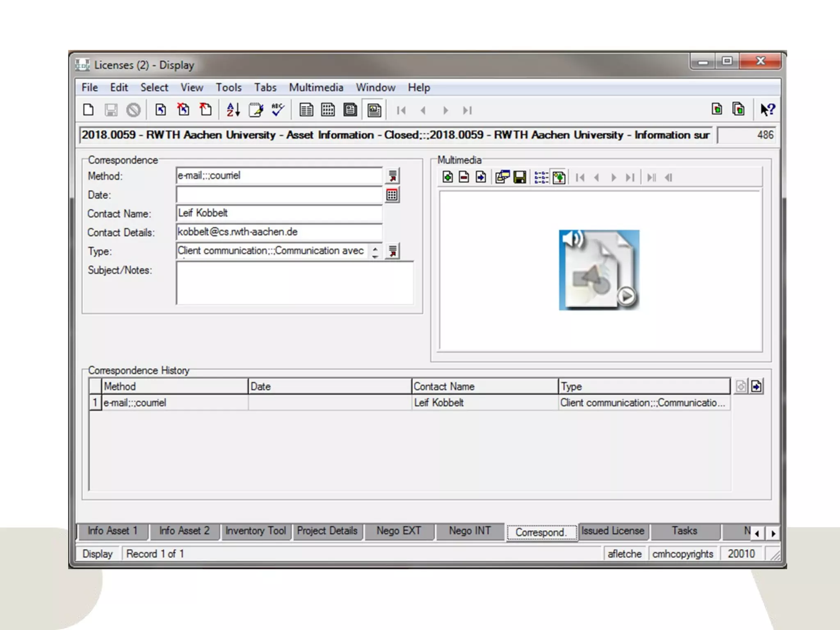Click the context help arrow icon
The width and height of the screenshot is (840, 630).
(x=767, y=110)
